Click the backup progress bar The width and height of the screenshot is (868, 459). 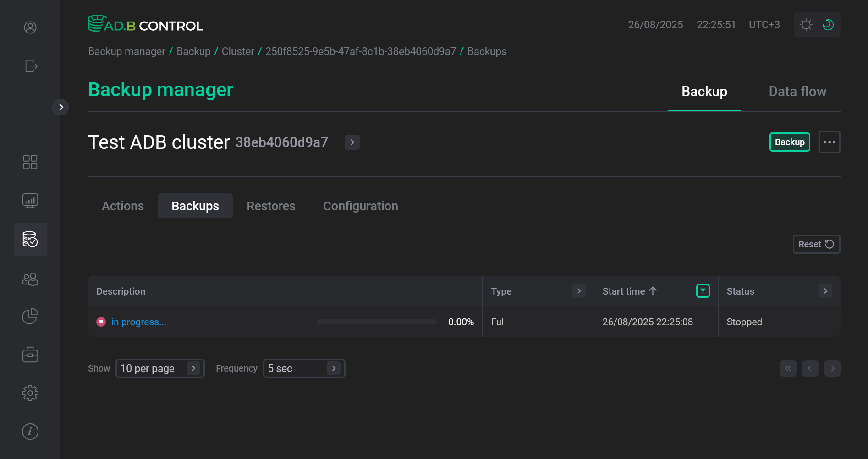click(376, 322)
